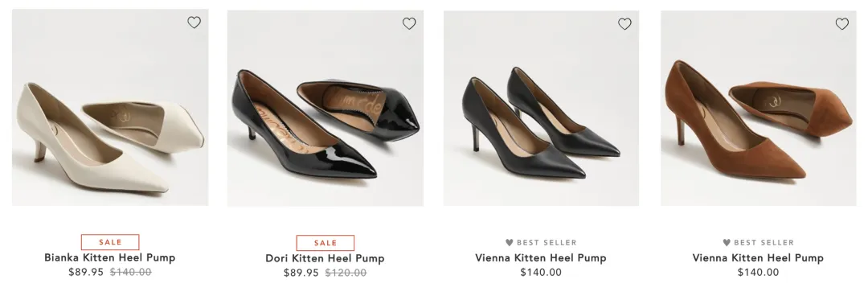Viewport: 868px width, 292px height.
Task: Click the Best Seller label for the brown Vienna pump
Action: [758, 243]
